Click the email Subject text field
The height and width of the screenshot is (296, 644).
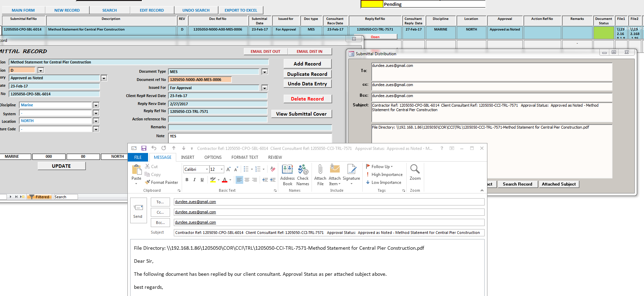(329, 233)
